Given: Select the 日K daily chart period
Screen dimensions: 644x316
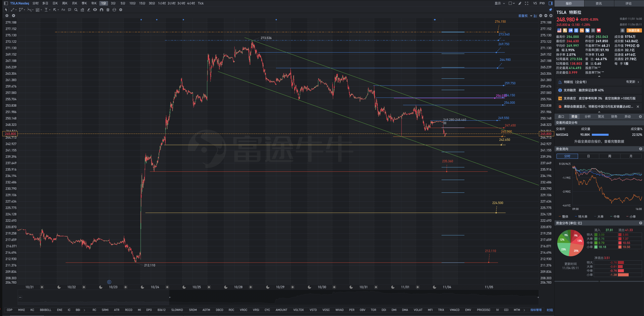Looking at the screenshot, I should click(x=55, y=3).
